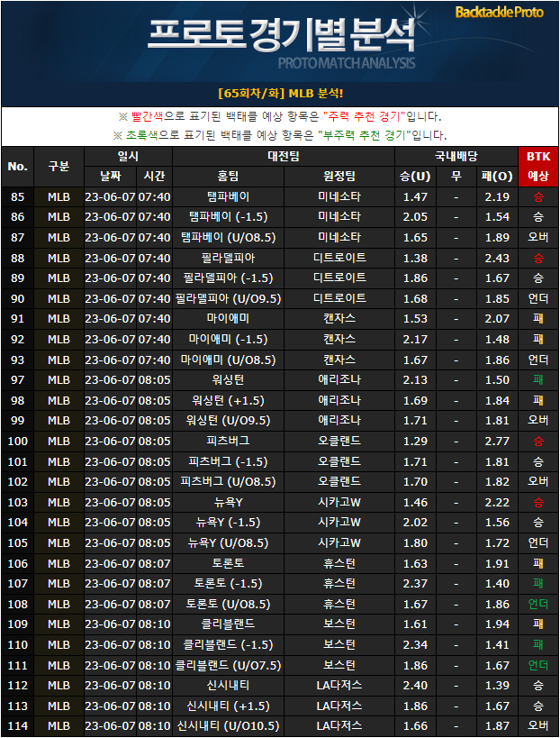The height and width of the screenshot is (738, 560).
Task: Select the 필라델피아 (U/O9.5) match cell
Action: 228,298
